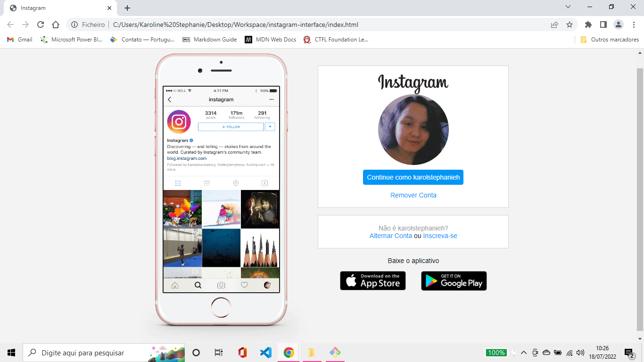This screenshot has width=644, height=362.
Task: Click the Follow button on Instagram profile
Action: (231, 127)
